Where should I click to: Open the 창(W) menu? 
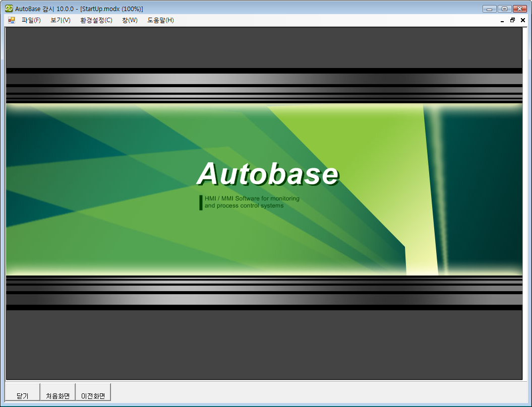click(130, 20)
